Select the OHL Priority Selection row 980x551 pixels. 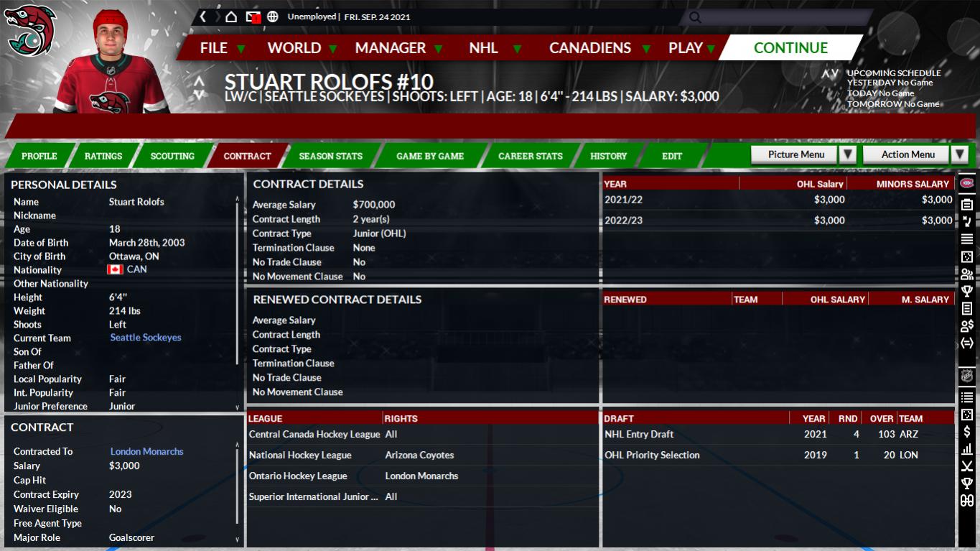point(779,455)
